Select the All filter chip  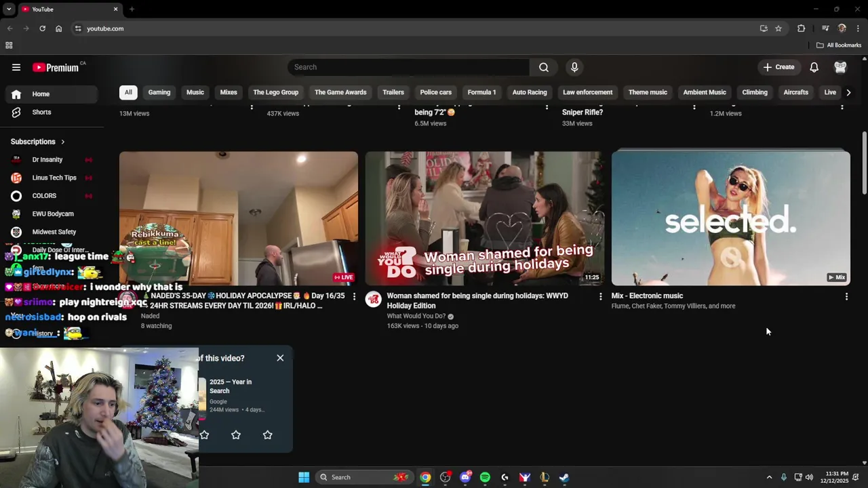pyautogui.click(x=128, y=92)
